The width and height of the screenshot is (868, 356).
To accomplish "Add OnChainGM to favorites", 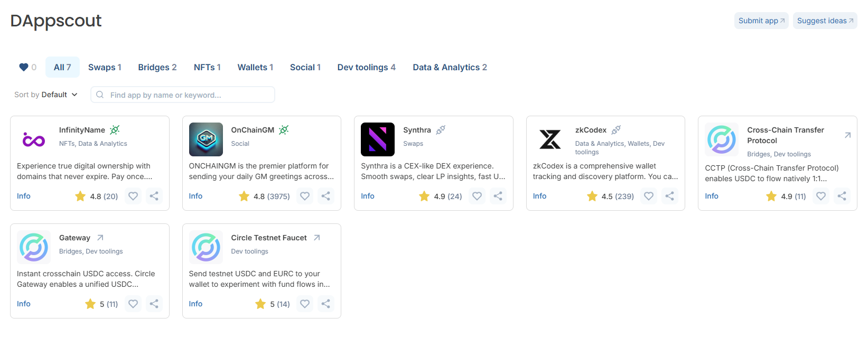I will pyautogui.click(x=305, y=196).
